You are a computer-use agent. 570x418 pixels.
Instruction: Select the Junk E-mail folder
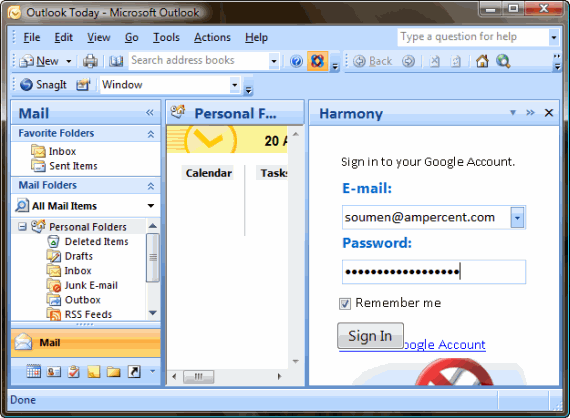[x=82, y=285]
